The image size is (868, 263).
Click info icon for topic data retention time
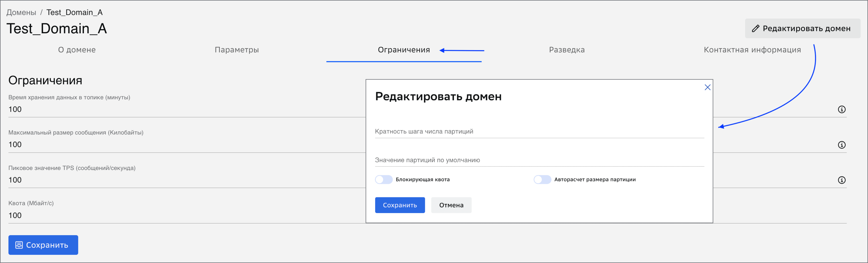click(x=841, y=109)
